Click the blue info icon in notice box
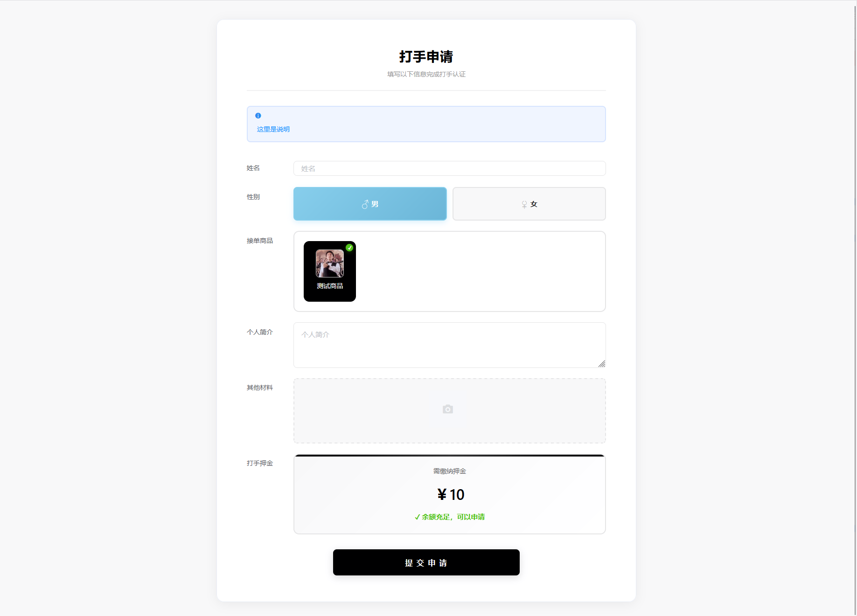The height and width of the screenshot is (616, 857). (258, 116)
